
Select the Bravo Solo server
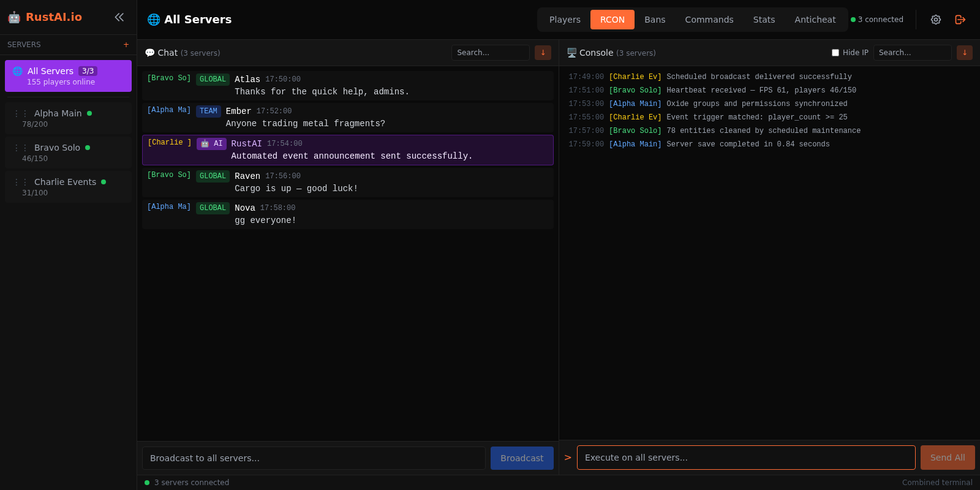tap(68, 153)
